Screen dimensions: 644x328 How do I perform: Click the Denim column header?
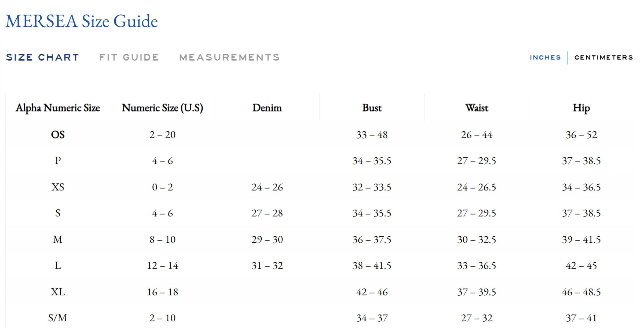(x=267, y=108)
